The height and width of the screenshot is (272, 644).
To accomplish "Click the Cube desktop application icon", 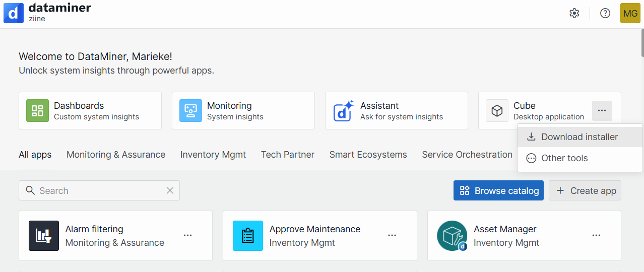I will pyautogui.click(x=497, y=111).
